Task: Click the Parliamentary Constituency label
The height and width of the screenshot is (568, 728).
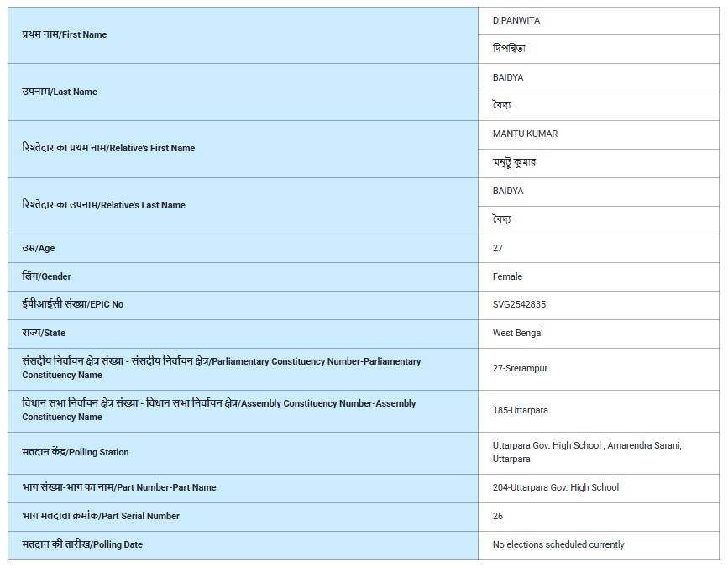Action: [222, 368]
